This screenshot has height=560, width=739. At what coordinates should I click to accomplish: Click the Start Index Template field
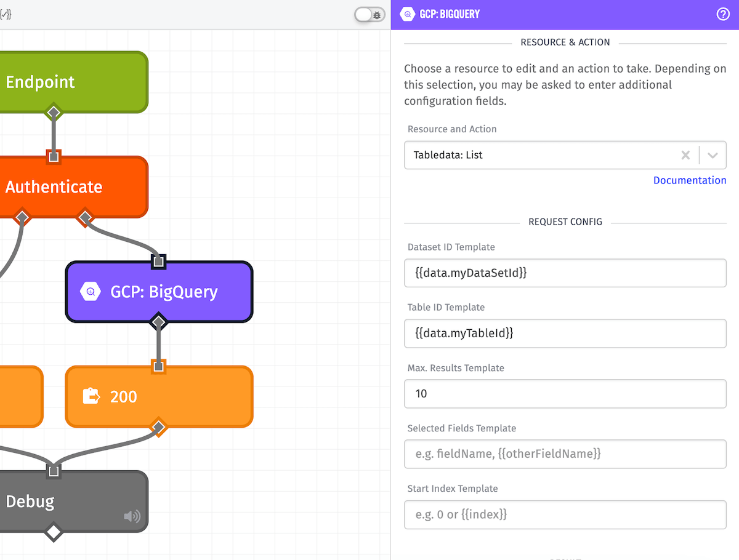565,514
